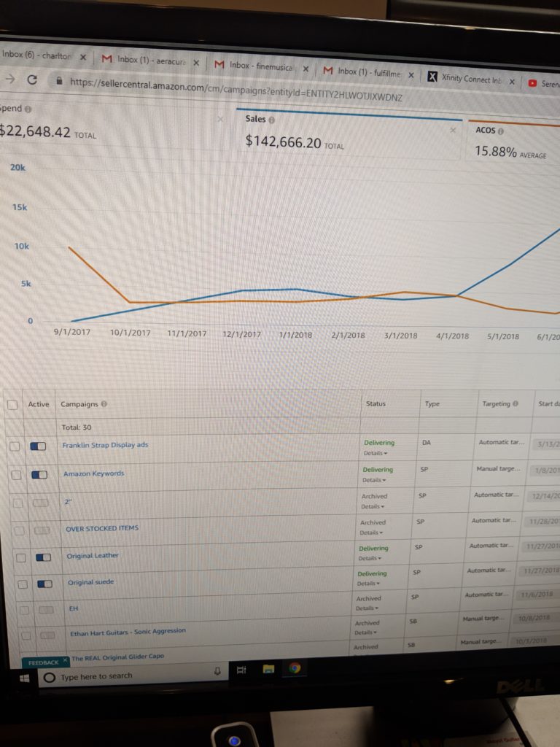Screen dimensions: 560x747
Task: Open Task View in the taskbar
Action: [241, 670]
